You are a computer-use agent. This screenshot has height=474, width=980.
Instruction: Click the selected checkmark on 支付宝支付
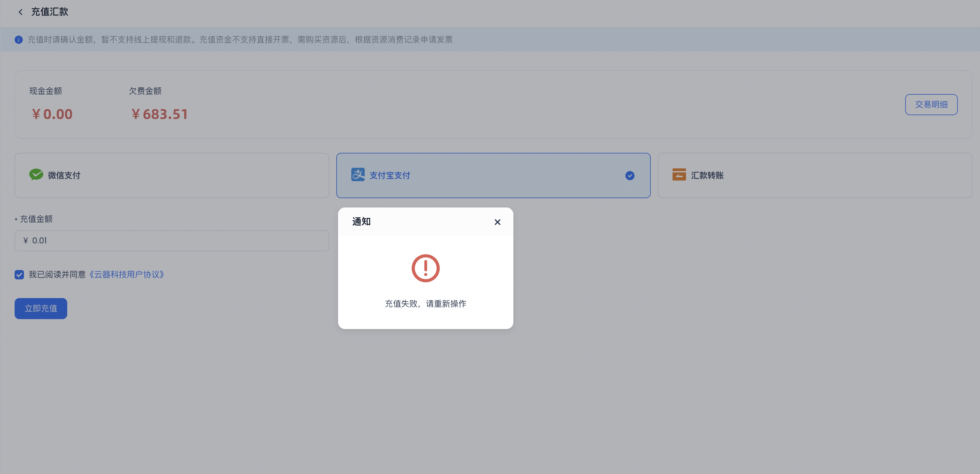pyautogui.click(x=630, y=175)
